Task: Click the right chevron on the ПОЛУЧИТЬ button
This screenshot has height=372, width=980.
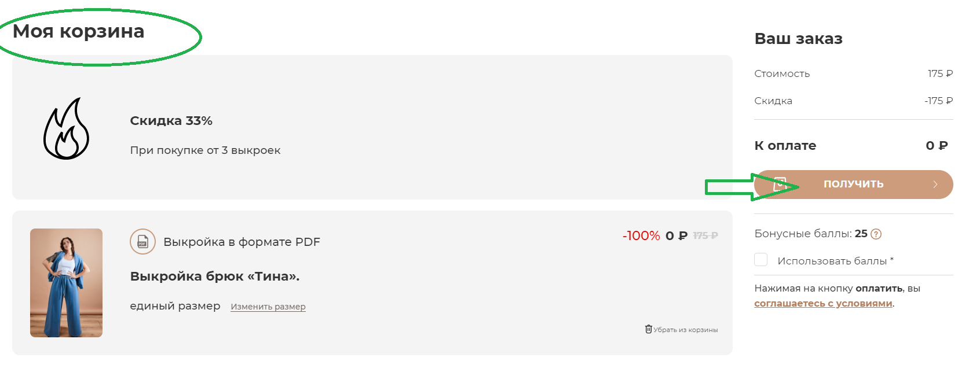Action: click(935, 185)
